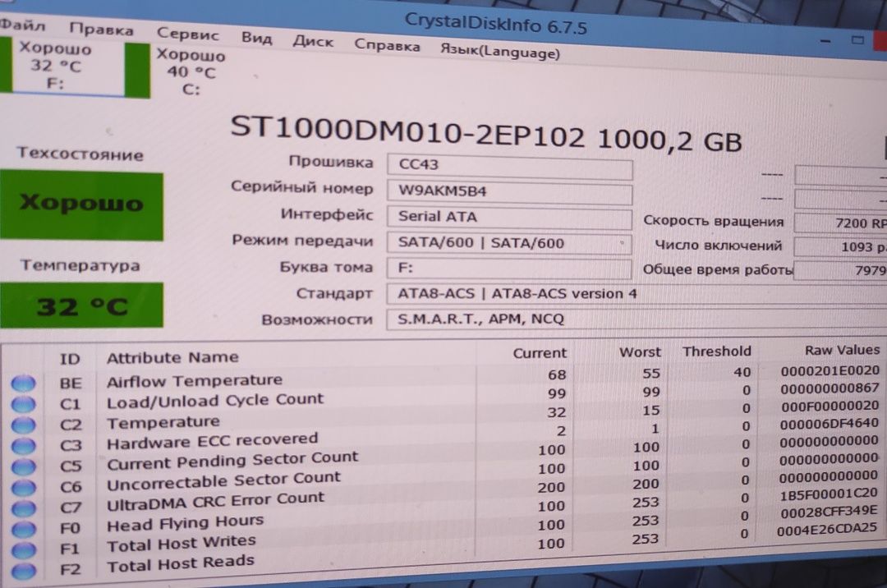Image resolution: width=887 pixels, height=588 pixels.
Task: Click threshold value 40
Action: 742,372
